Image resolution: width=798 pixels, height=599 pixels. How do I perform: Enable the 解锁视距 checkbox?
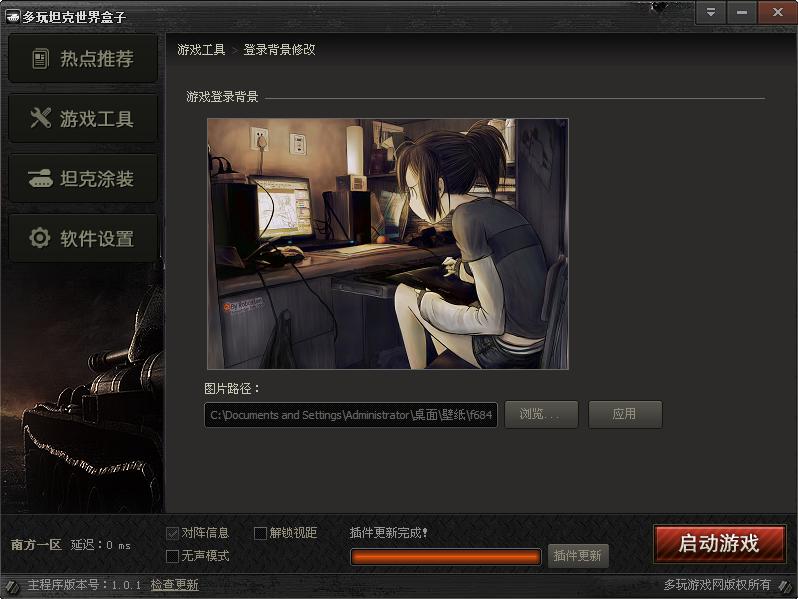(x=260, y=533)
